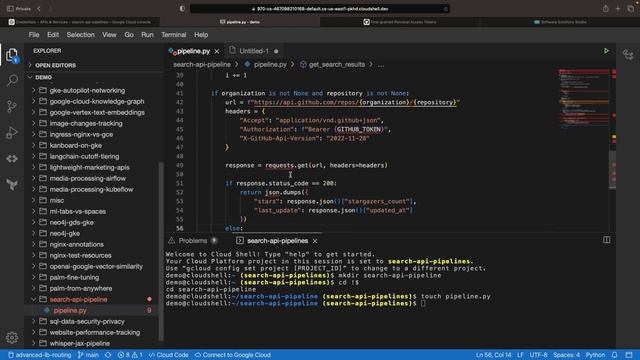The image size is (640, 360).
Task: Switch to the Problems panel tab
Action: pyautogui.click(x=193, y=241)
